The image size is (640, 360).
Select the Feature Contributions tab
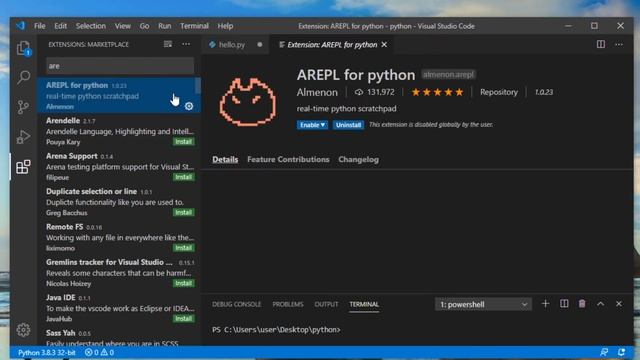click(288, 159)
